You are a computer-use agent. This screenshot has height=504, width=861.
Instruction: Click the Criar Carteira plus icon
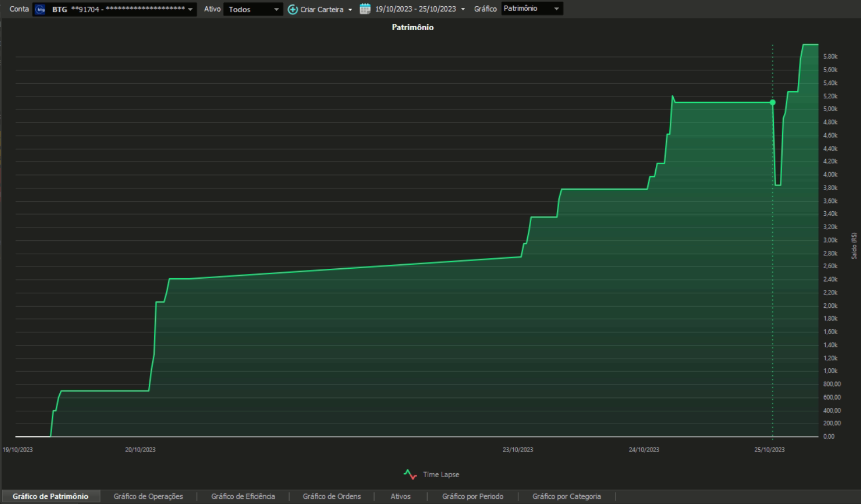tap(292, 9)
